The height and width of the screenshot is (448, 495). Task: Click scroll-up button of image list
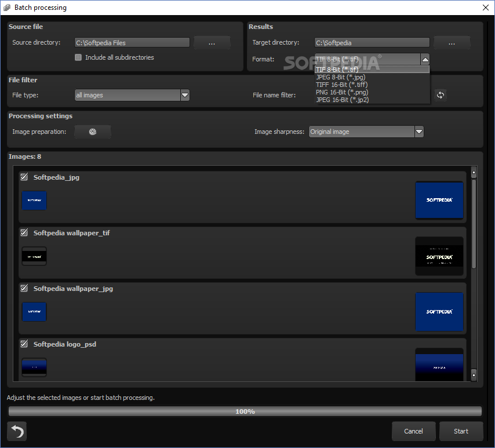click(x=474, y=172)
